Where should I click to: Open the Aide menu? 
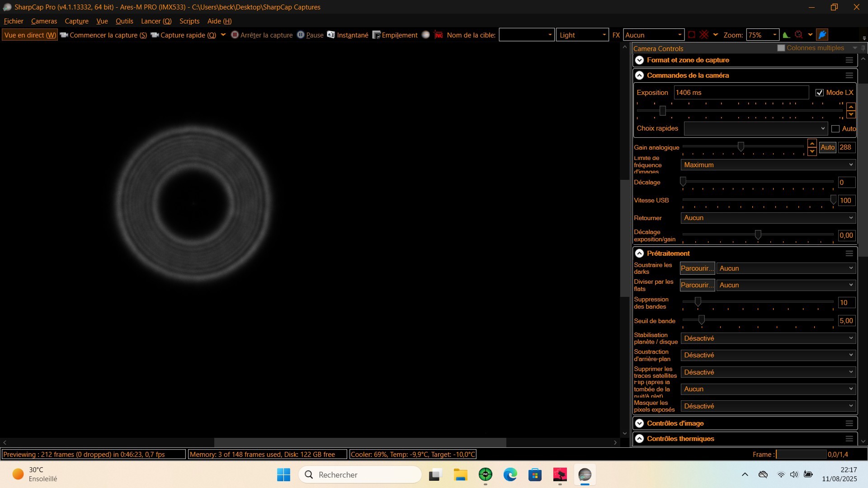coord(219,21)
